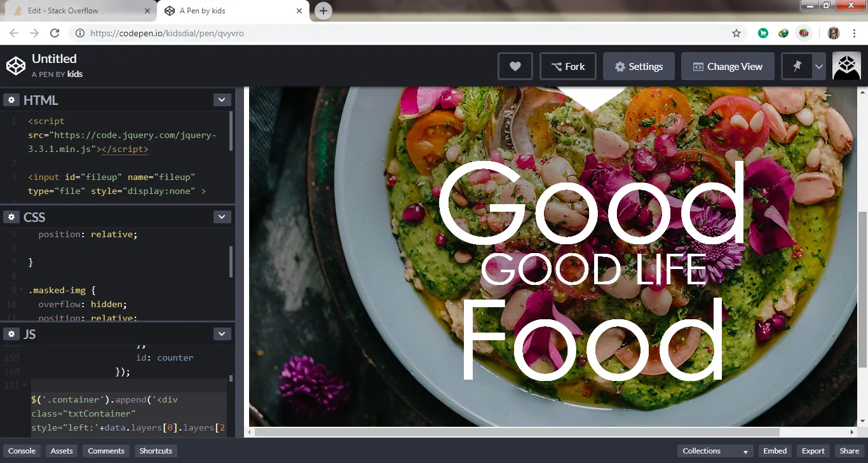Click the Embed button

(x=775, y=451)
